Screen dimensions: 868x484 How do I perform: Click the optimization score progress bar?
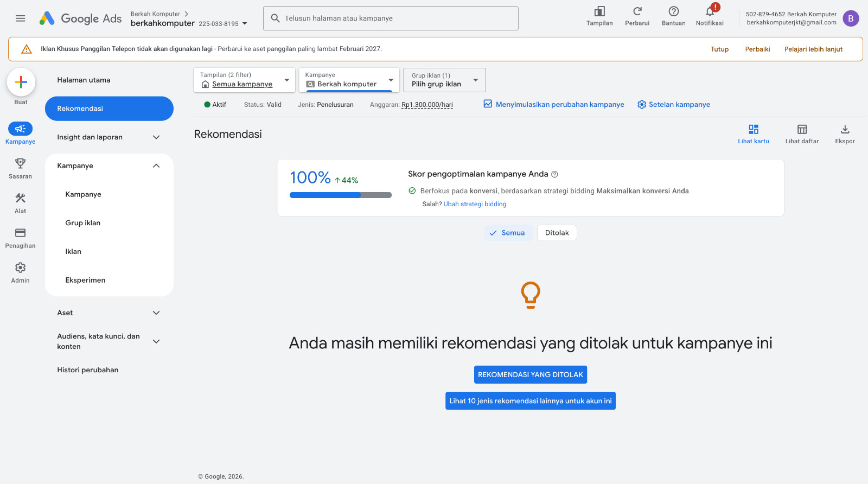tap(341, 195)
